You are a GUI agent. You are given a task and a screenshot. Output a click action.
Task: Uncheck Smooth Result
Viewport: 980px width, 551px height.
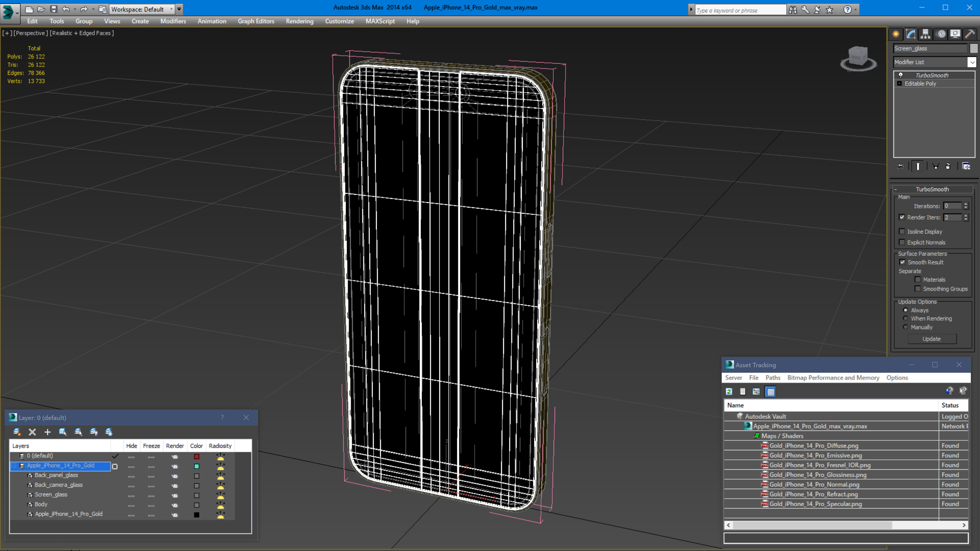coord(902,262)
